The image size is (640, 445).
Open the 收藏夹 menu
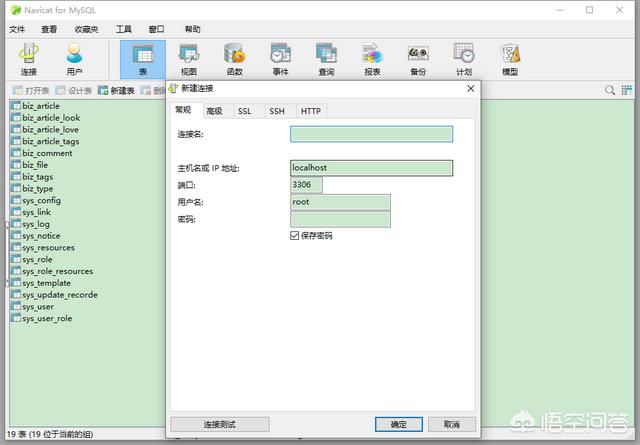[87, 29]
